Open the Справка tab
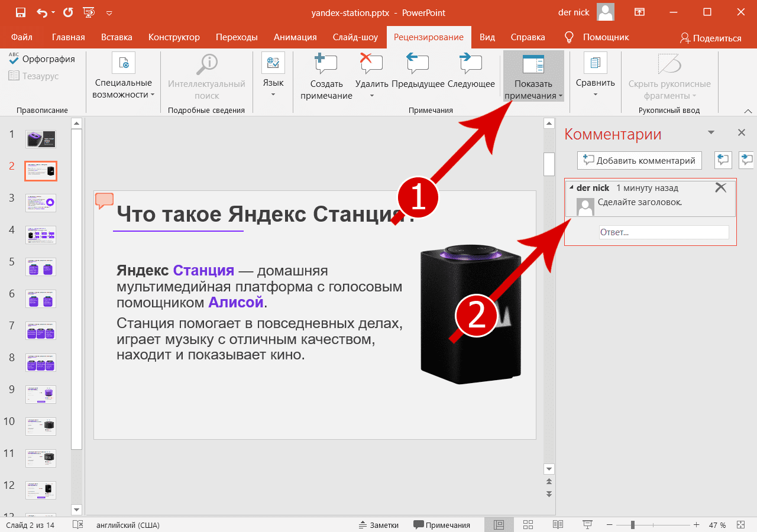Image resolution: width=757 pixels, height=532 pixels. [x=528, y=37]
